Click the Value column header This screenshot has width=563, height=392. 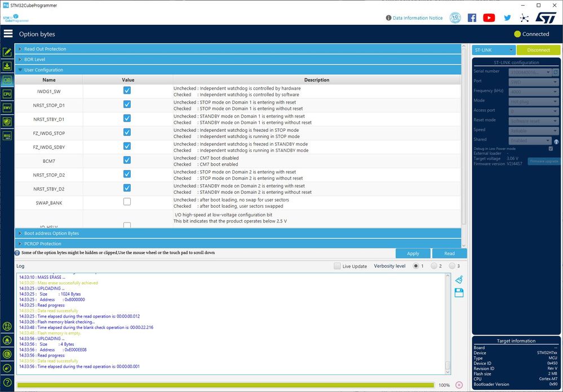[x=128, y=79]
